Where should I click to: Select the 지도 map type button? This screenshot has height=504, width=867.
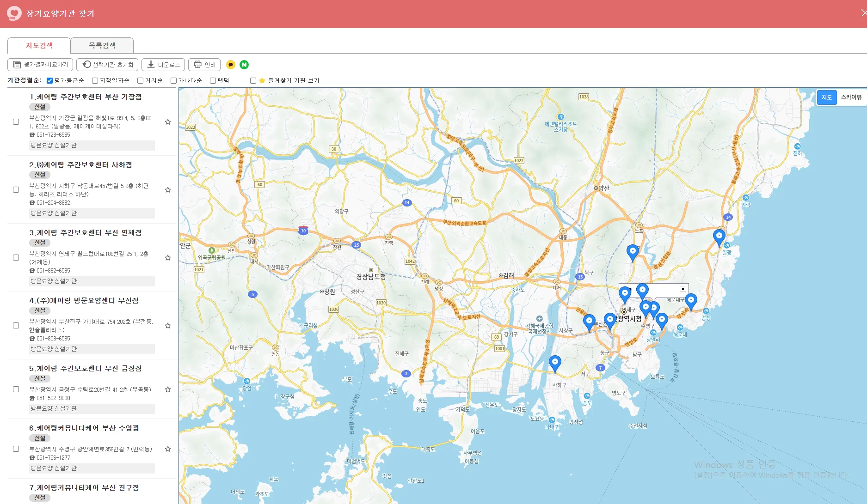click(x=827, y=97)
